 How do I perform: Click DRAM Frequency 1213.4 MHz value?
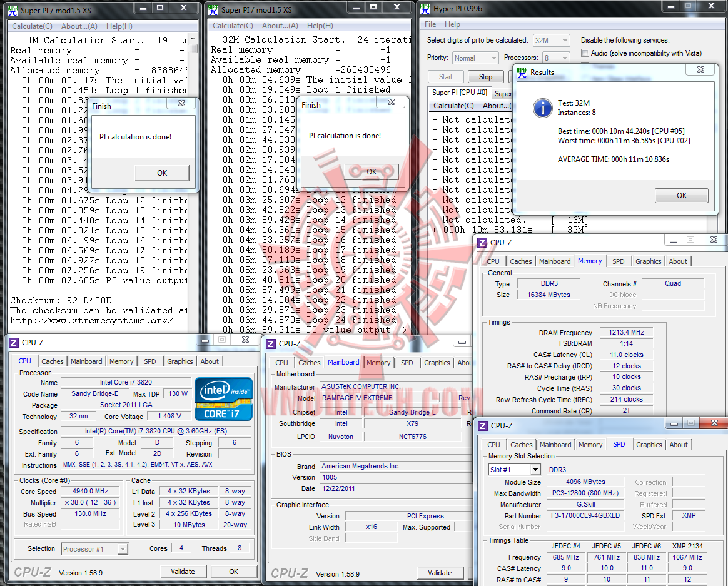626,332
